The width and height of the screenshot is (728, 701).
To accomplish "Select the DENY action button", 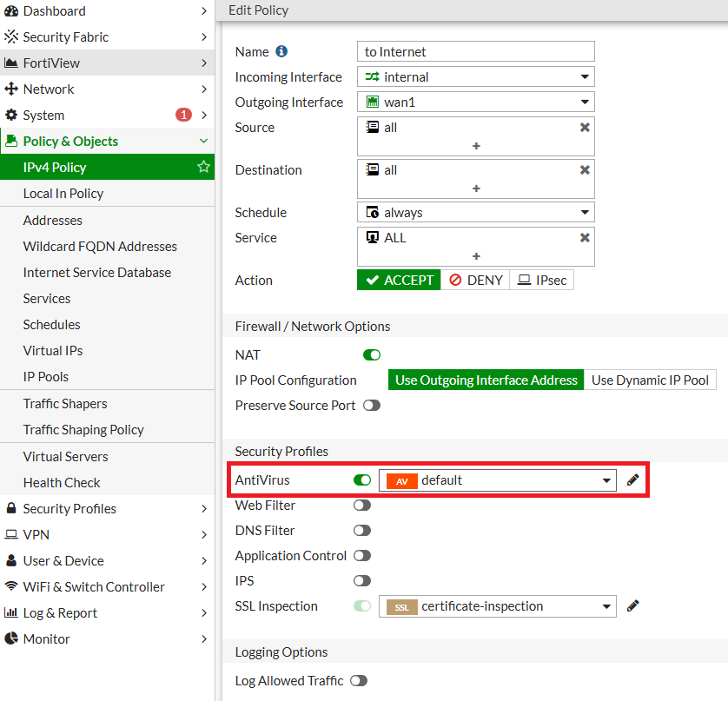I will [475, 280].
